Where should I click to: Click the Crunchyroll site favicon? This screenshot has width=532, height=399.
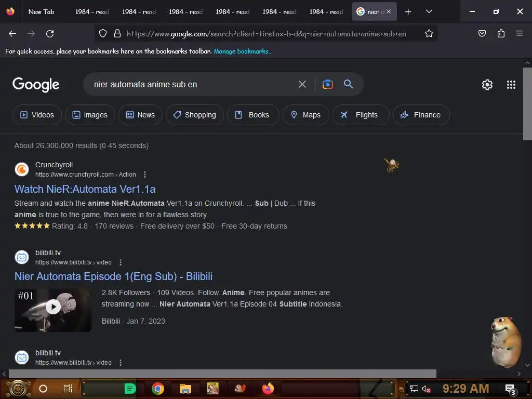click(22, 169)
